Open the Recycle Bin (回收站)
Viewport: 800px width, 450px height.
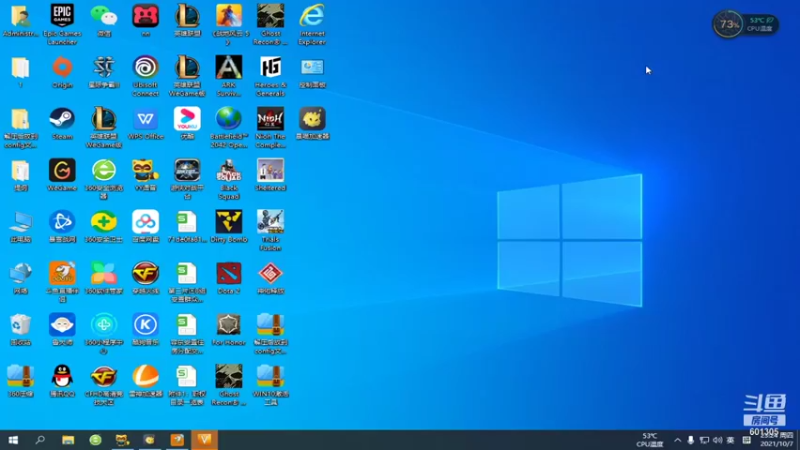click(20, 330)
